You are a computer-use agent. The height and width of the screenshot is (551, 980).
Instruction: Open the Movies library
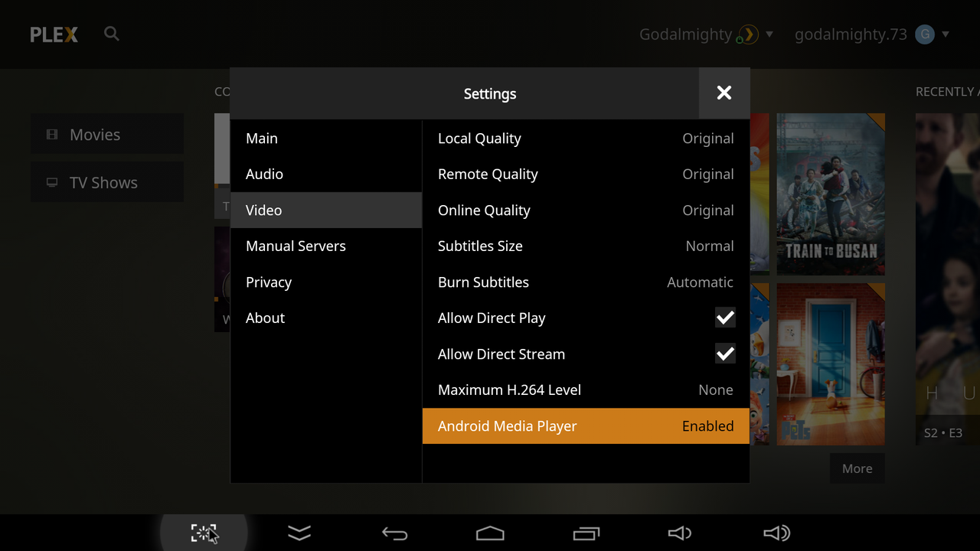107,134
